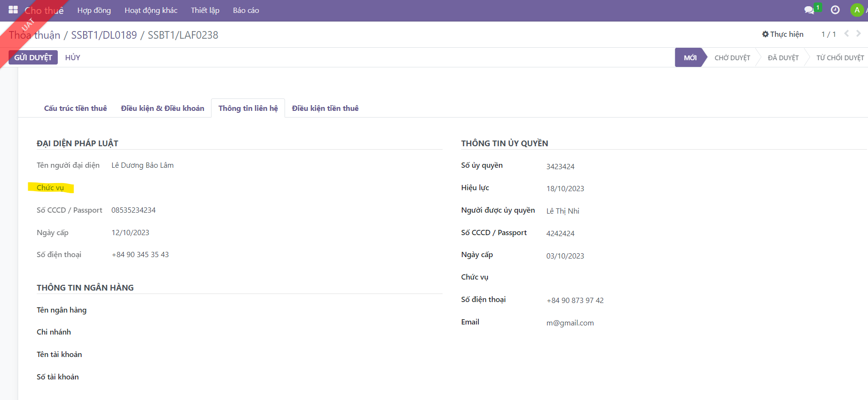Open the apps grid menu icon

click(x=13, y=10)
